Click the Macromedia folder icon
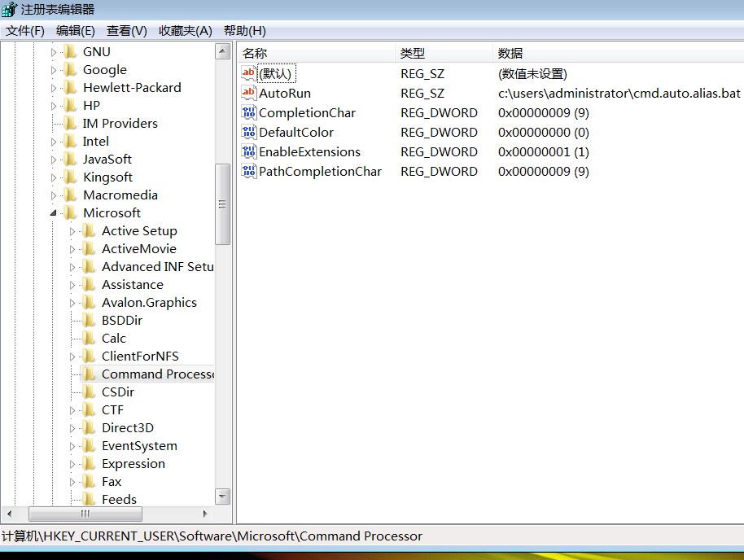 [x=70, y=195]
